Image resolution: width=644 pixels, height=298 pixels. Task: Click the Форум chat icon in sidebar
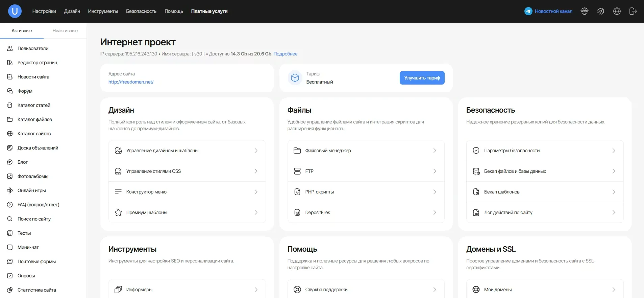coord(10,91)
